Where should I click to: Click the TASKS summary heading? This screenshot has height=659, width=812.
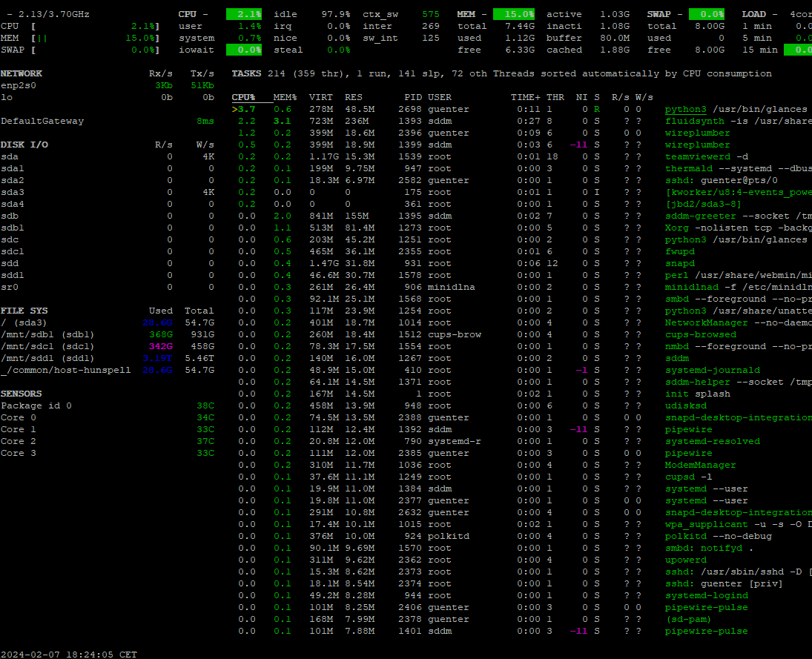tap(246, 73)
